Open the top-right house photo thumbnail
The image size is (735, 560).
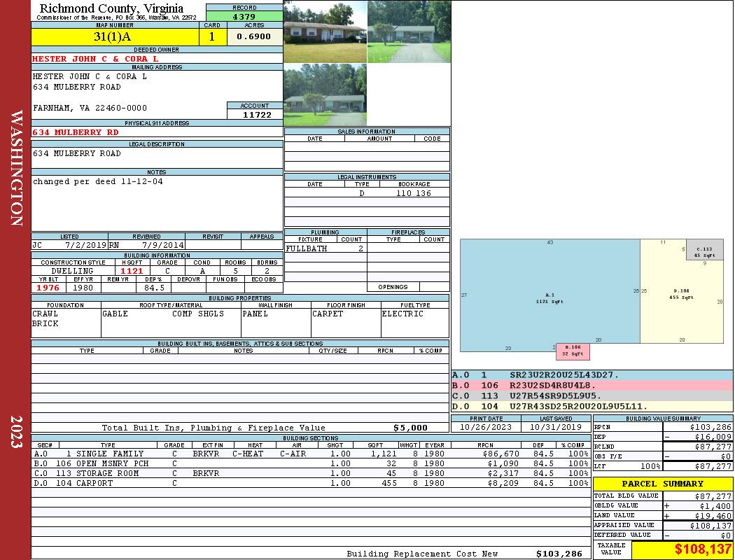(409, 31)
